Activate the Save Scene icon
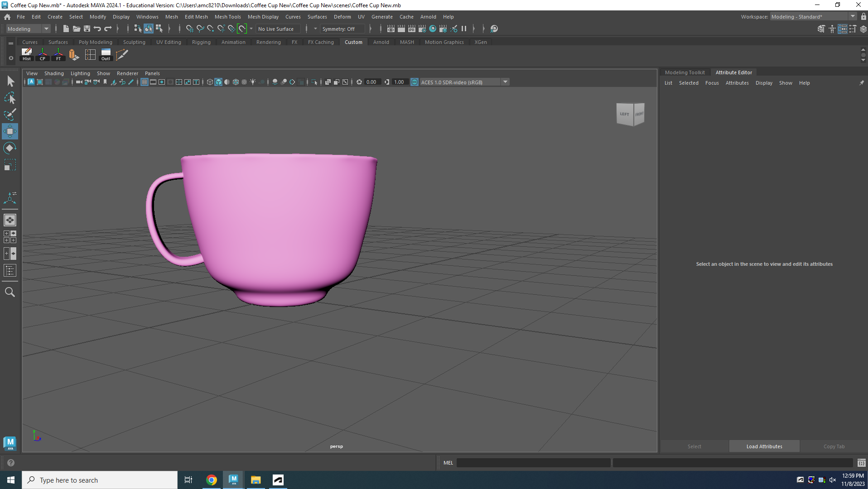 tap(86, 29)
